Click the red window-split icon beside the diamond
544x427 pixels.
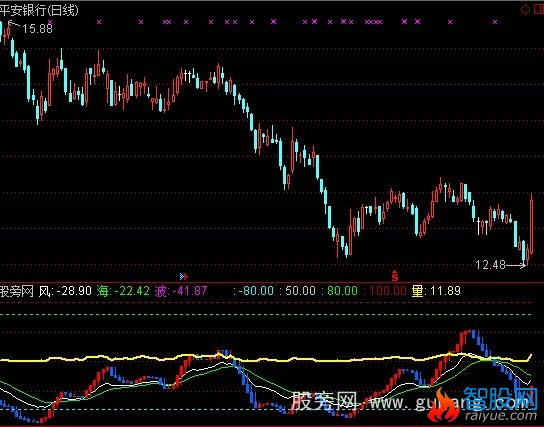pyautogui.click(x=538, y=10)
